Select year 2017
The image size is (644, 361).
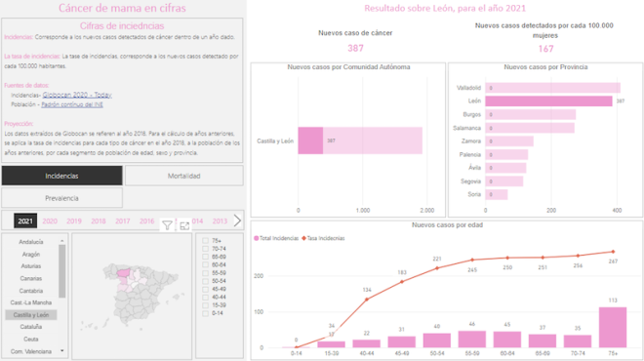tap(122, 221)
